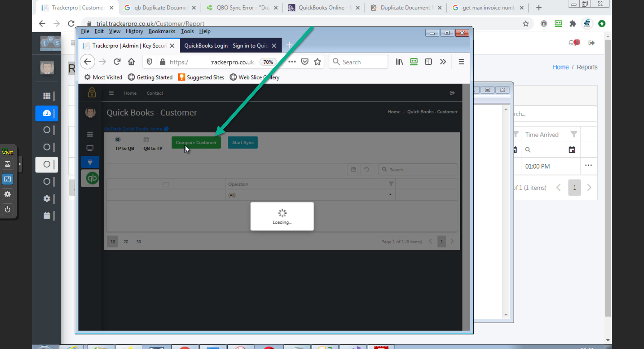Select the TP to QB radio button
This screenshot has height=349, width=644.
pyautogui.click(x=118, y=139)
